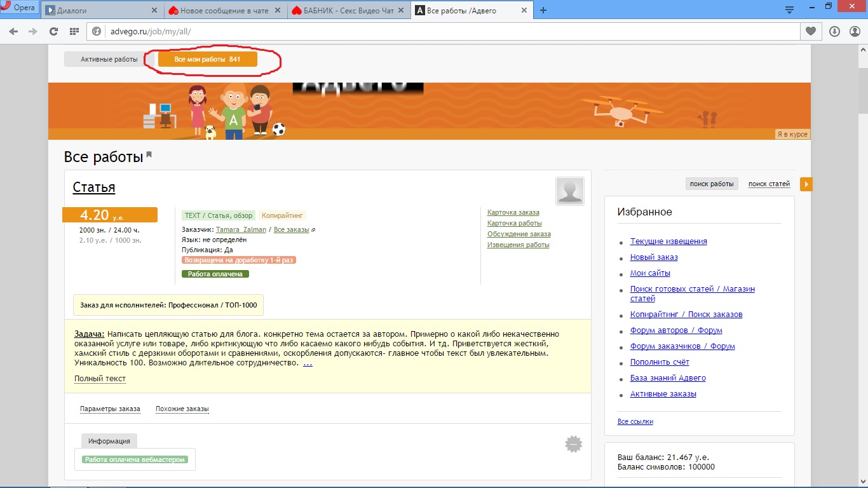Click the Возвращена на доработку 1-й раз badge
The image size is (868, 488).
[x=239, y=260]
